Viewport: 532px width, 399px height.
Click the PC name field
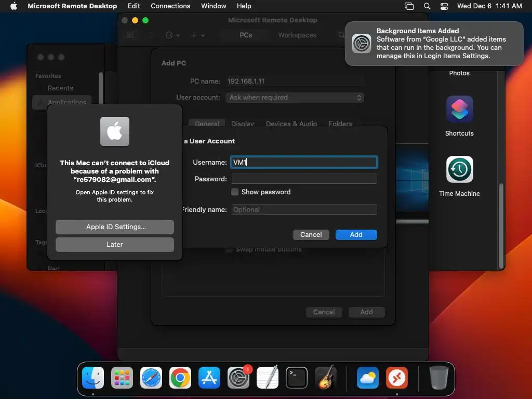point(295,82)
